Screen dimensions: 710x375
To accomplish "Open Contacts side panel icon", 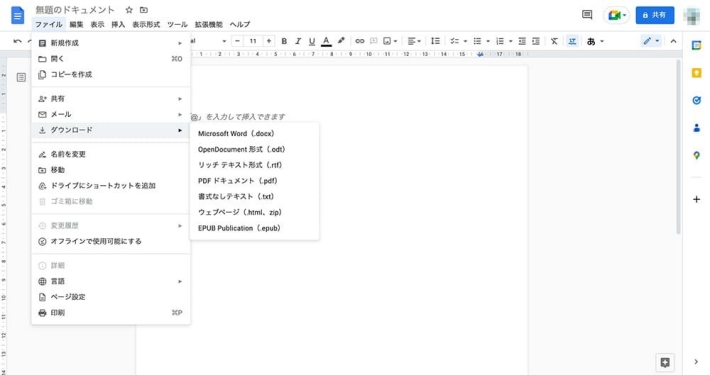I will 696,128.
